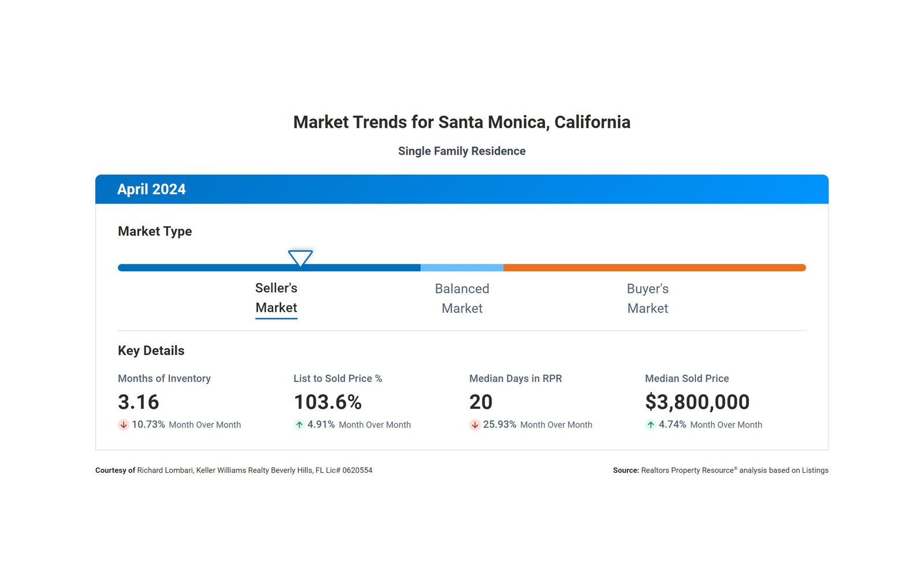Click the Median Days in RPR value 20
Image resolution: width=924 pixels, height=582 pixels.
click(x=480, y=402)
